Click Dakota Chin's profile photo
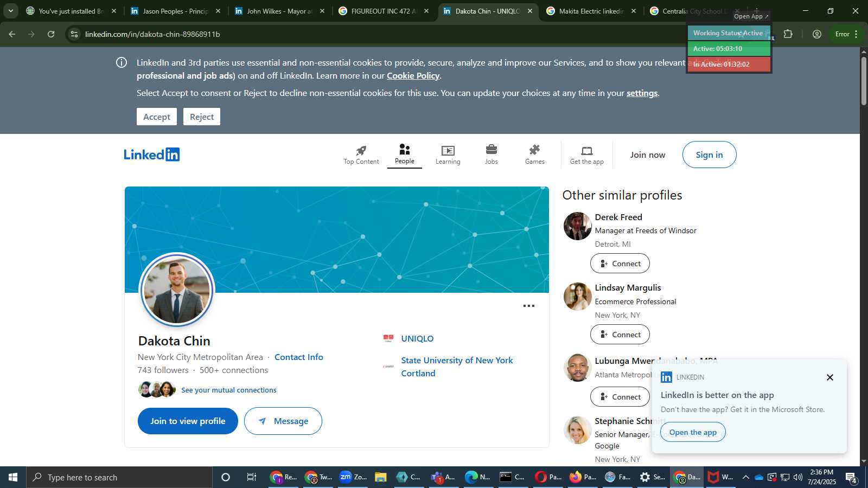 pos(177,290)
